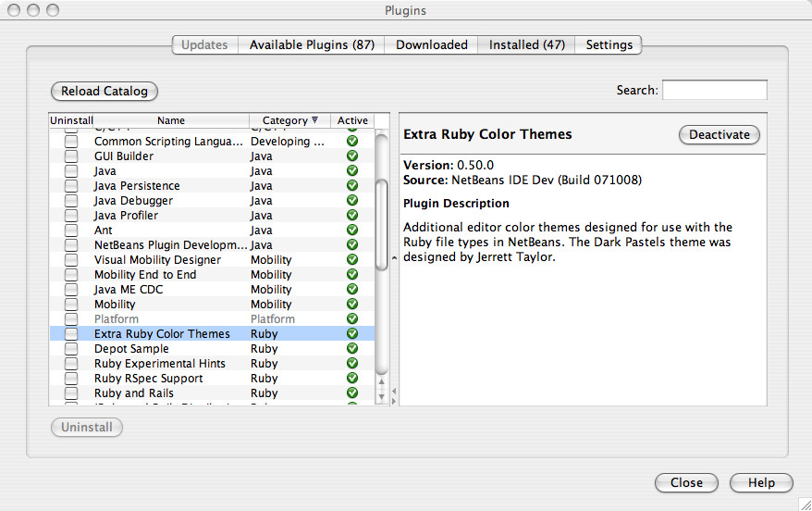Check uninstall box for Depot Sample
812x511 pixels.
71,348
